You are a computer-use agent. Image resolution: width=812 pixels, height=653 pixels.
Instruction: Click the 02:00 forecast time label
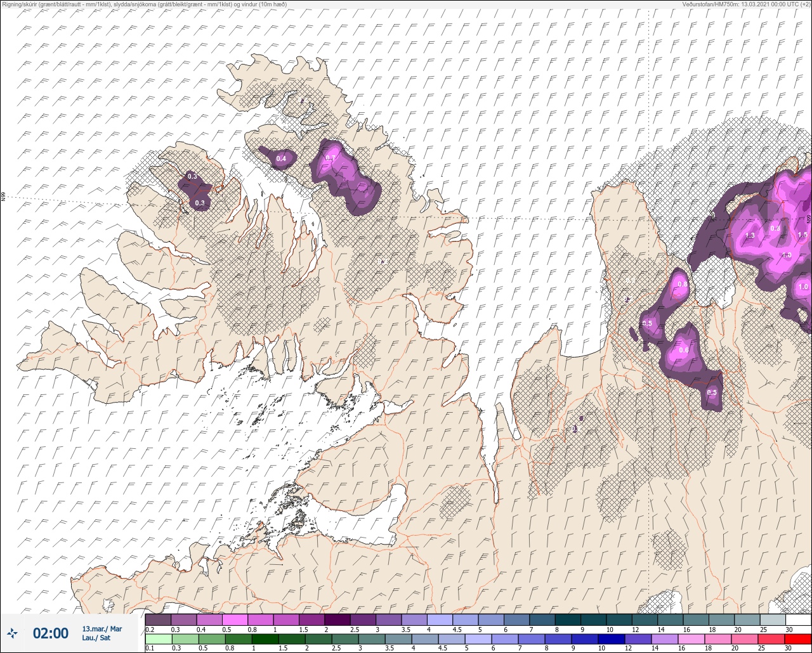click(51, 633)
